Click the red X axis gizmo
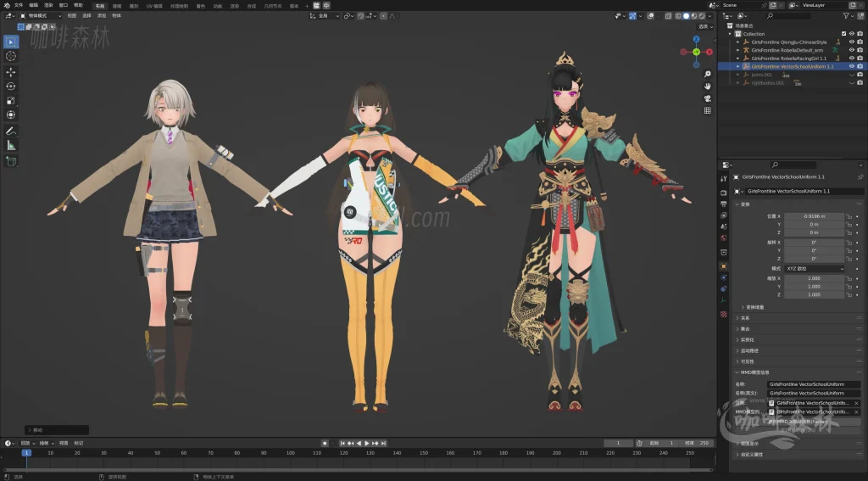This screenshot has height=481, width=868. tap(709, 52)
